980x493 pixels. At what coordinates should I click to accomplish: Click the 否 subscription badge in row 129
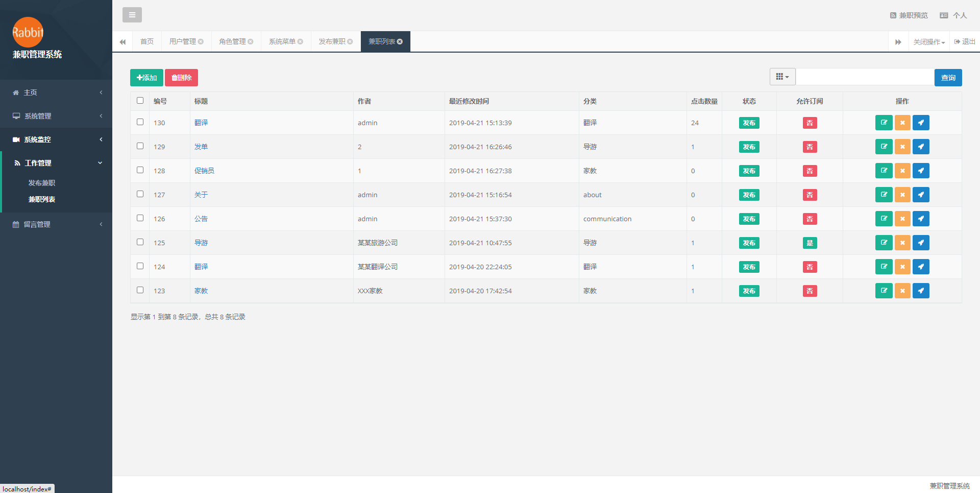pos(810,147)
